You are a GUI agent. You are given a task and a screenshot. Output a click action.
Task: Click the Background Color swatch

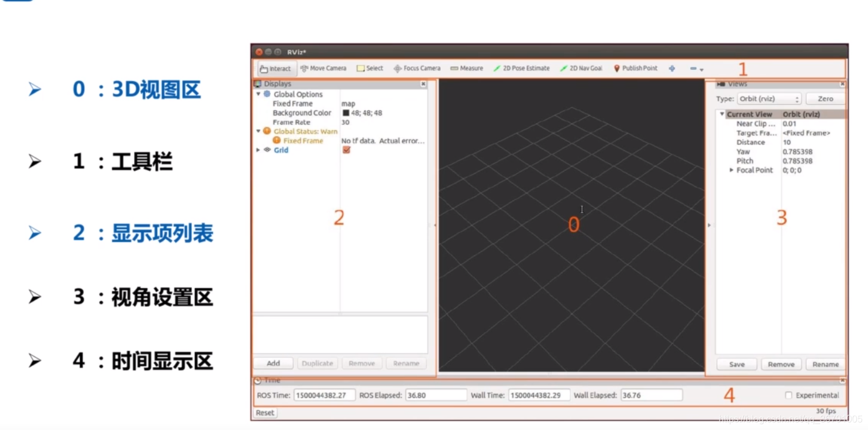coord(345,113)
